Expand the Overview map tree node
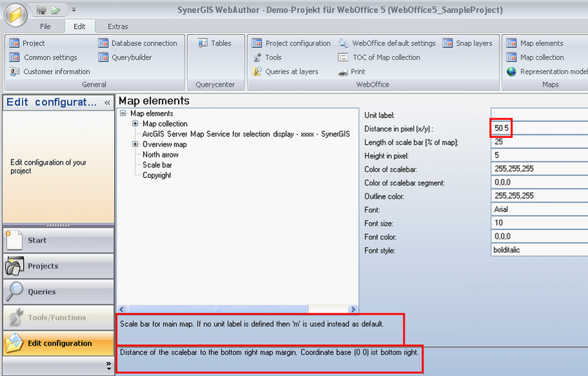Image resolution: width=588 pixels, height=376 pixels. [x=135, y=144]
